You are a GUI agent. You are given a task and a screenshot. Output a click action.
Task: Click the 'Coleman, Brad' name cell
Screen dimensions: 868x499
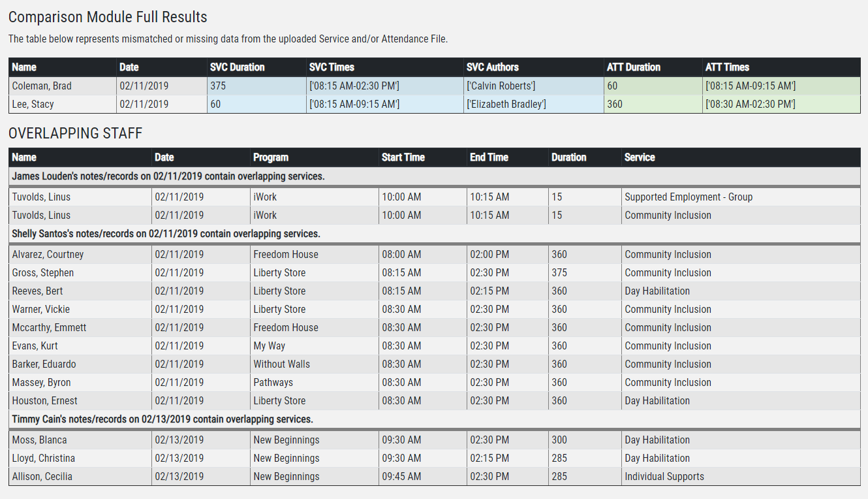[63, 86]
